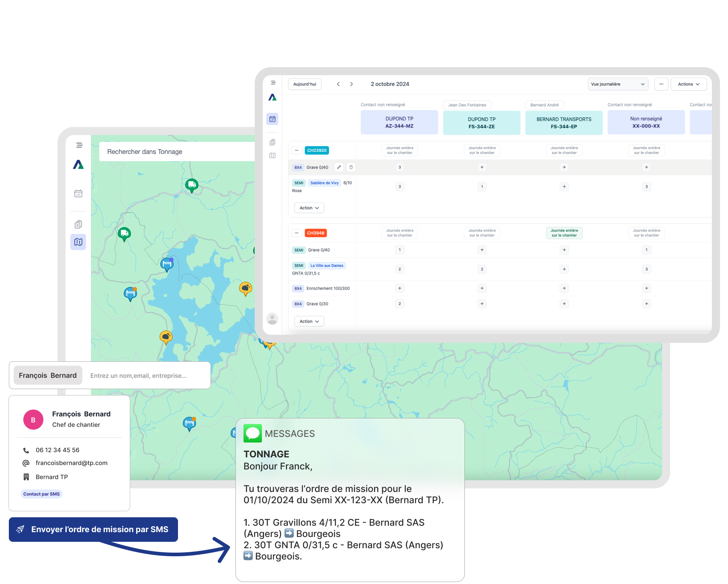Click the Aujourd'hui button

click(x=305, y=84)
